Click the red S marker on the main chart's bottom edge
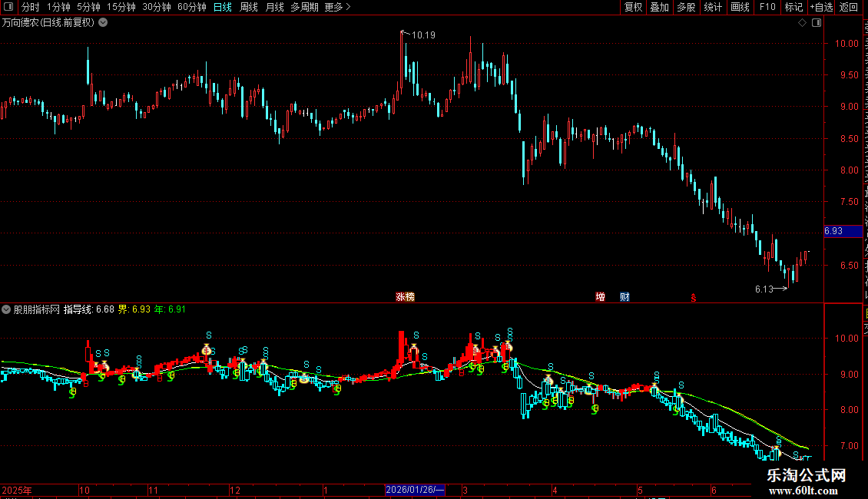This screenshot has height=499, width=868. tap(693, 298)
